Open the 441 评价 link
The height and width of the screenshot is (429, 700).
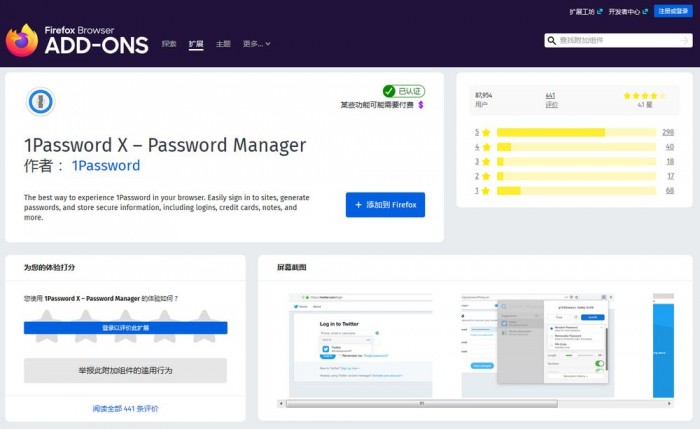552,100
